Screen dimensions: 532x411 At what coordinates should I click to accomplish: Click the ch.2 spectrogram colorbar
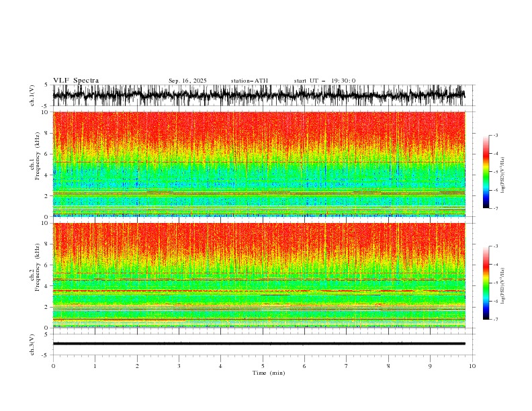point(486,283)
